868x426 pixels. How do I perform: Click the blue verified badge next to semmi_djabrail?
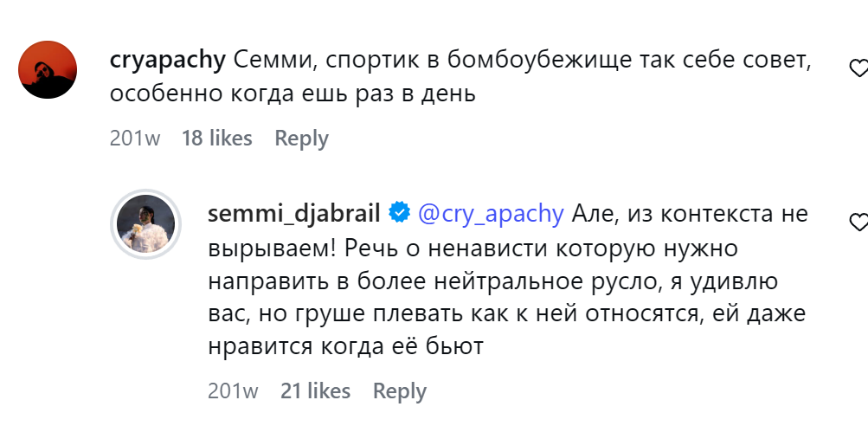pyautogui.click(x=399, y=212)
